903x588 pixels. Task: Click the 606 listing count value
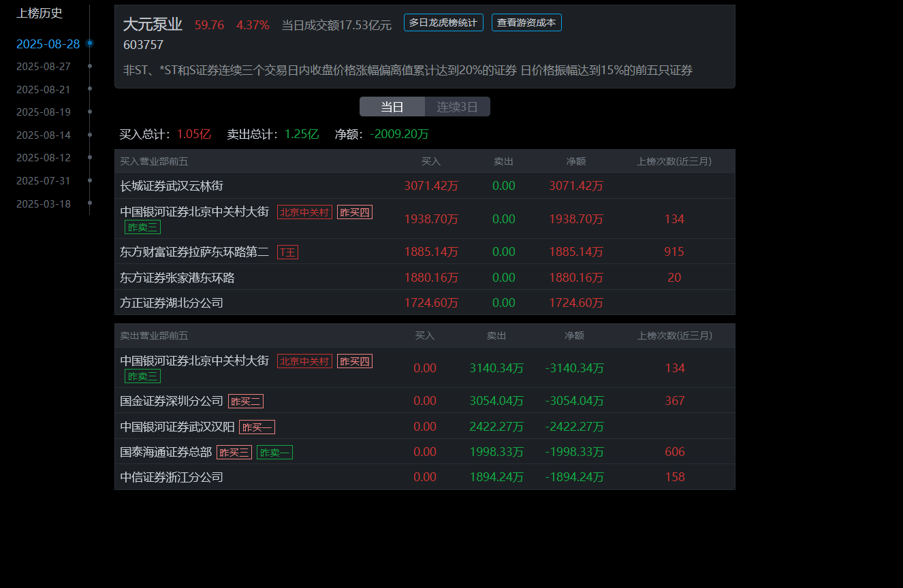pos(674,452)
